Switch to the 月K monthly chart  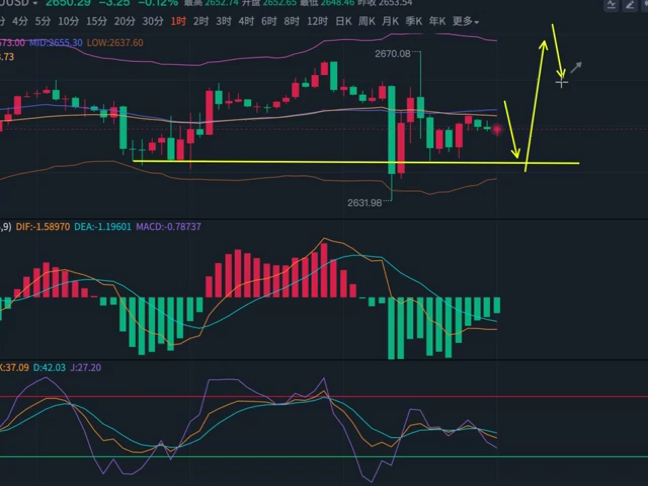(390, 21)
